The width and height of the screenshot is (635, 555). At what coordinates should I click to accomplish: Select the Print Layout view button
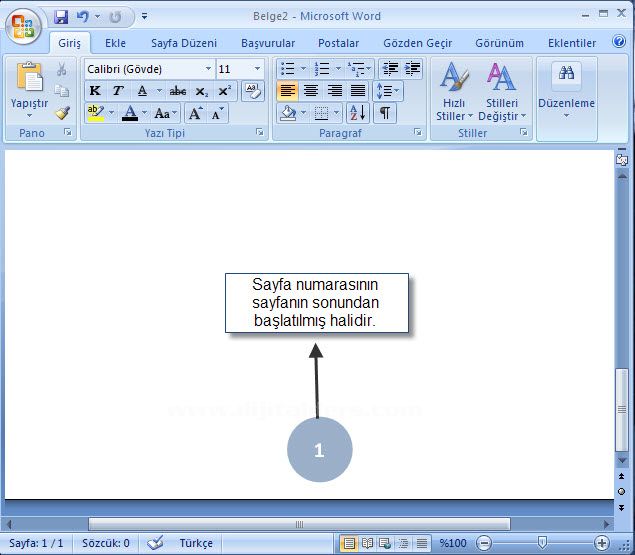coord(349,543)
